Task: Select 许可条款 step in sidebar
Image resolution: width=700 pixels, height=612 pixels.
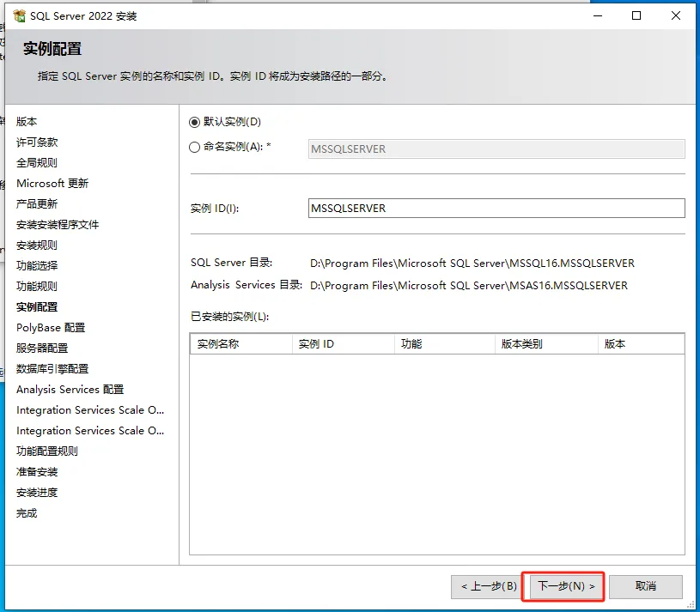Action: click(x=37, y=142)
